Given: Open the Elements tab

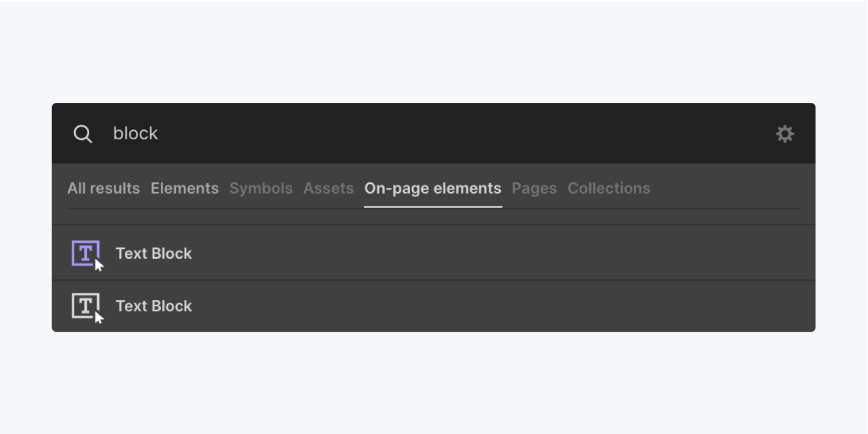Looking at the screenshot, I should point(184,188).
